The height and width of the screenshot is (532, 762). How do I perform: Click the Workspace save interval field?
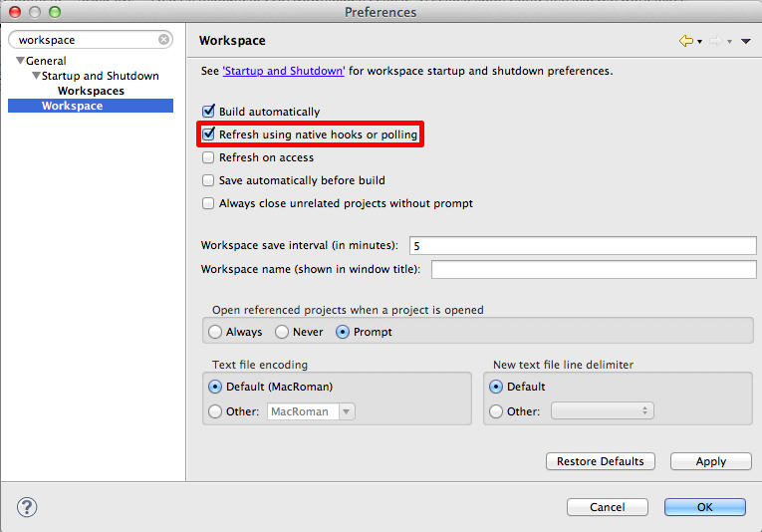click(583, 246)
